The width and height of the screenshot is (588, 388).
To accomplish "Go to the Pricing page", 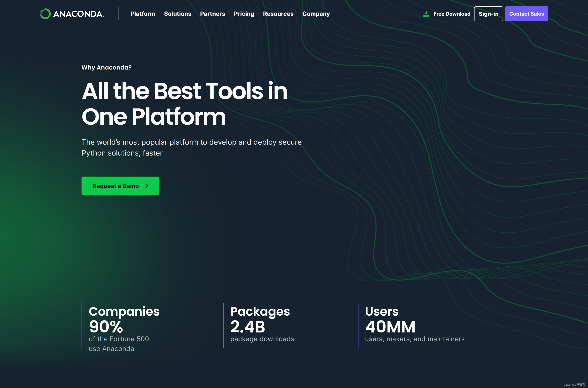I will tap(244, 14).
